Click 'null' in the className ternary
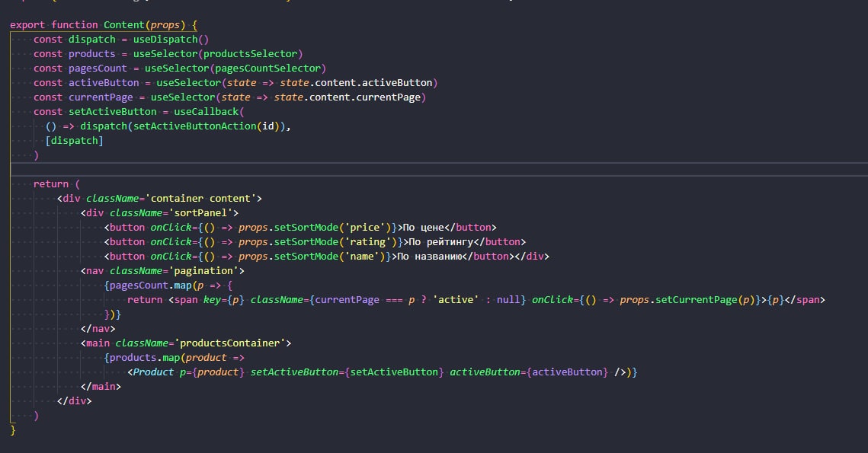Image resolution: width=868 pixels, height=453 pixels. [508, 299]
